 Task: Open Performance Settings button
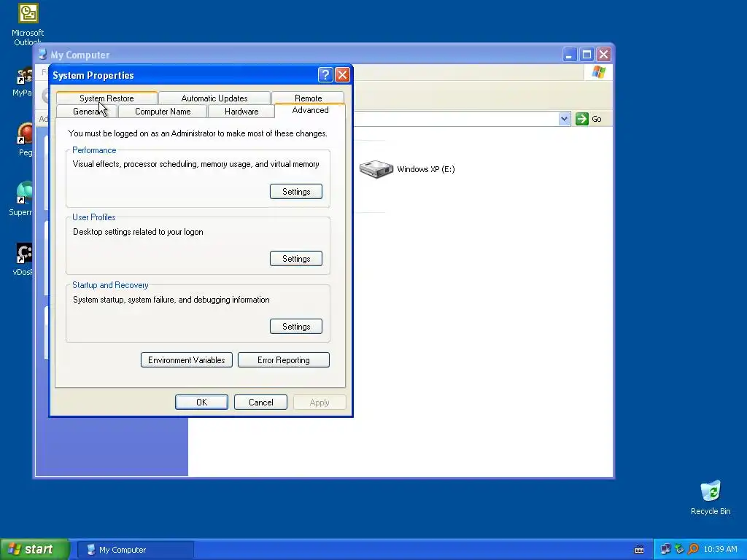click(x=296, y=192)
